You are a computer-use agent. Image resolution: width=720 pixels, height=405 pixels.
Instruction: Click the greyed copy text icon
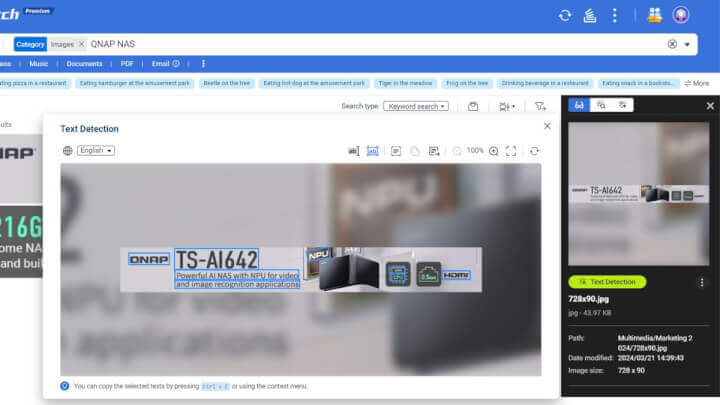coord(415,151)
